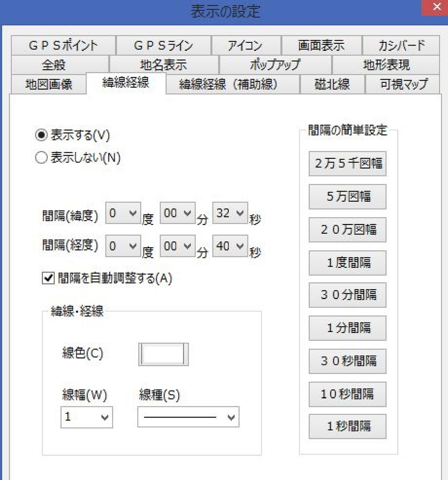448x480 pixels.
Task: Open the 地形表現 tab
Action: (x=386, y=65)
